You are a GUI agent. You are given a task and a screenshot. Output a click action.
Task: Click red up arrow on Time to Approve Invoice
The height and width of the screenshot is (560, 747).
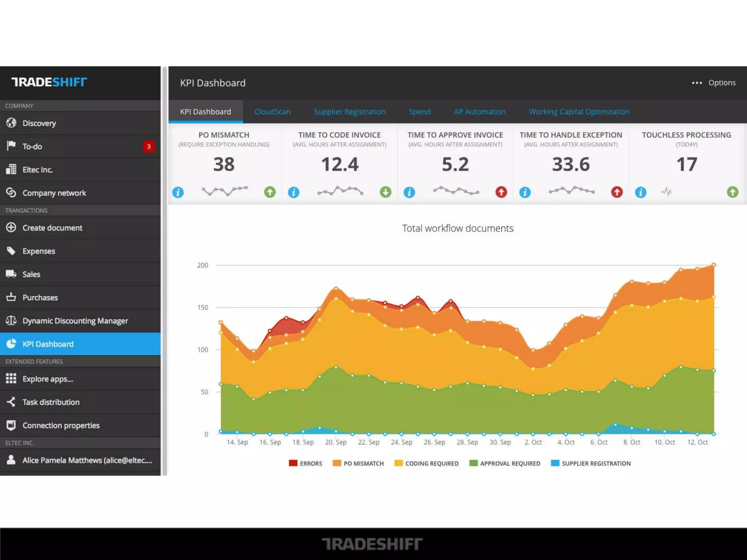tap(501, 192)
